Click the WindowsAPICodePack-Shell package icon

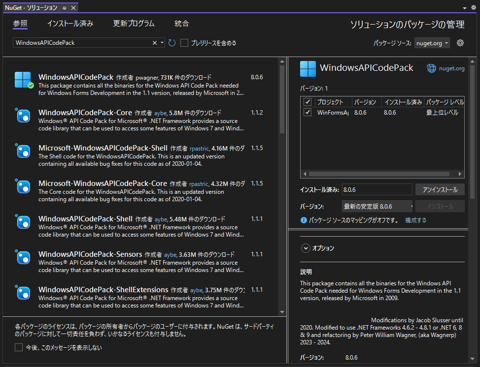[23, 222]
